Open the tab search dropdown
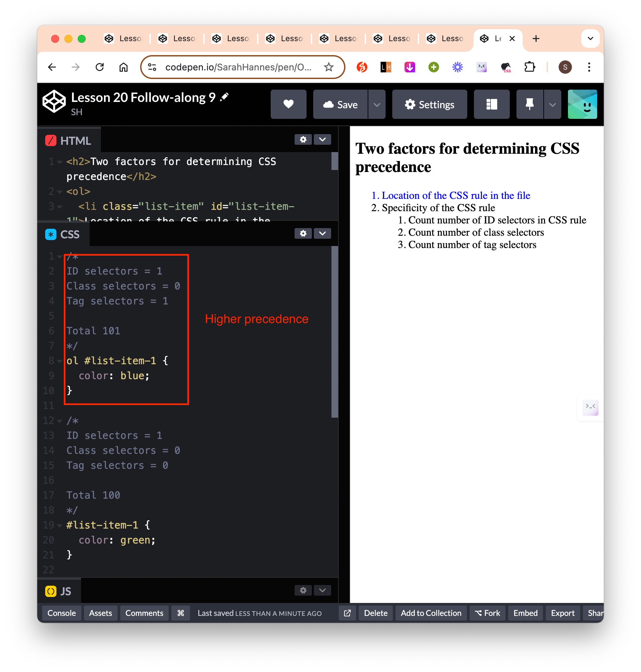Image resolution: width=641 pixels, height=672 pixels. click(590, 39)
